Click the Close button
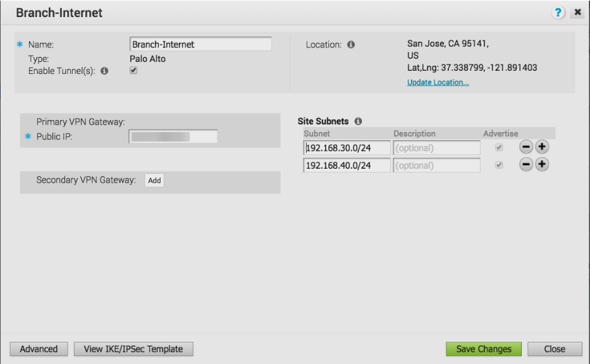590x364 pixels. tap(555, 349)
